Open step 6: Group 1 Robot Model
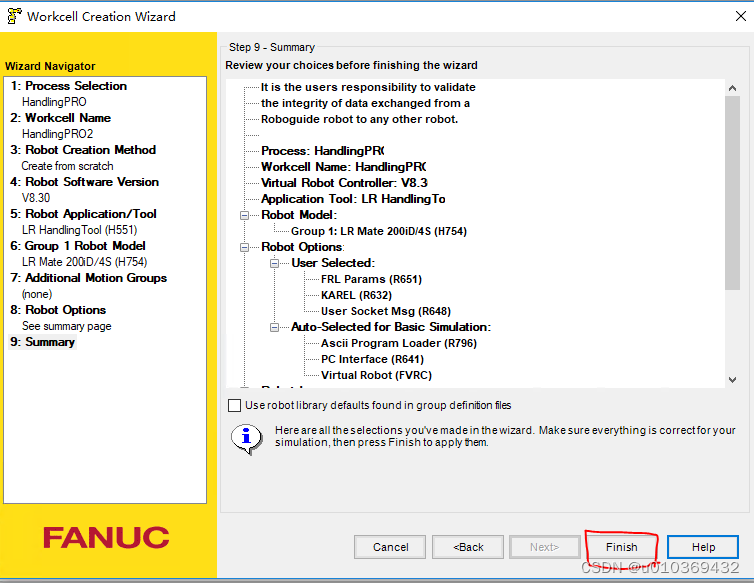The height and width of the screenshot is (583, 754). tap(78, 246)
